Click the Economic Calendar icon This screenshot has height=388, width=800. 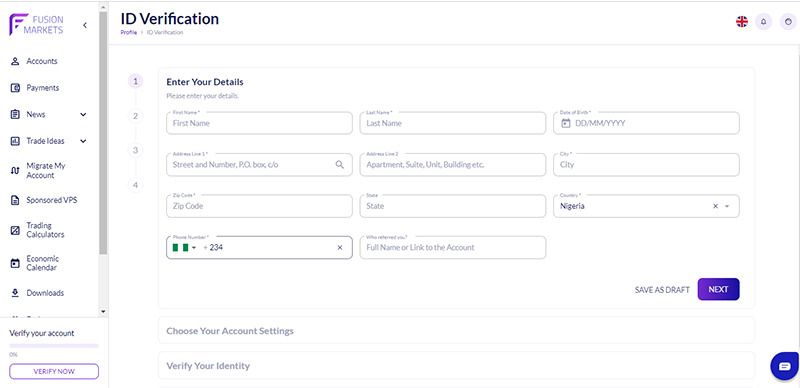(x=15, y=263)
